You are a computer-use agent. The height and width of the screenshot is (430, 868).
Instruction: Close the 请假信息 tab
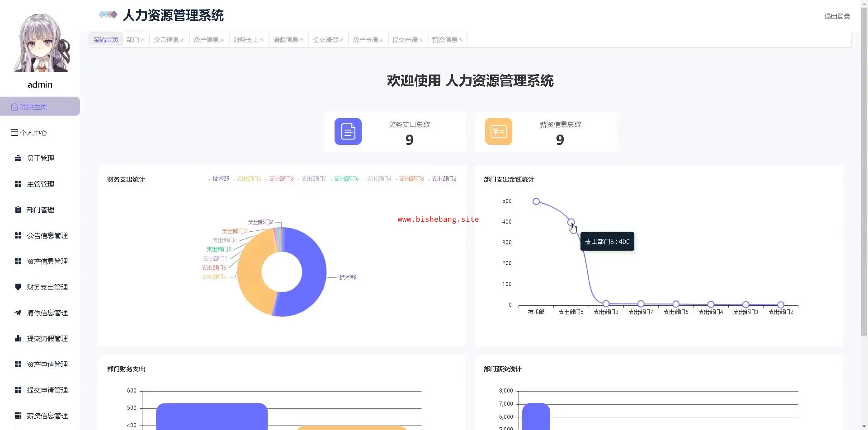pos(302,40)
